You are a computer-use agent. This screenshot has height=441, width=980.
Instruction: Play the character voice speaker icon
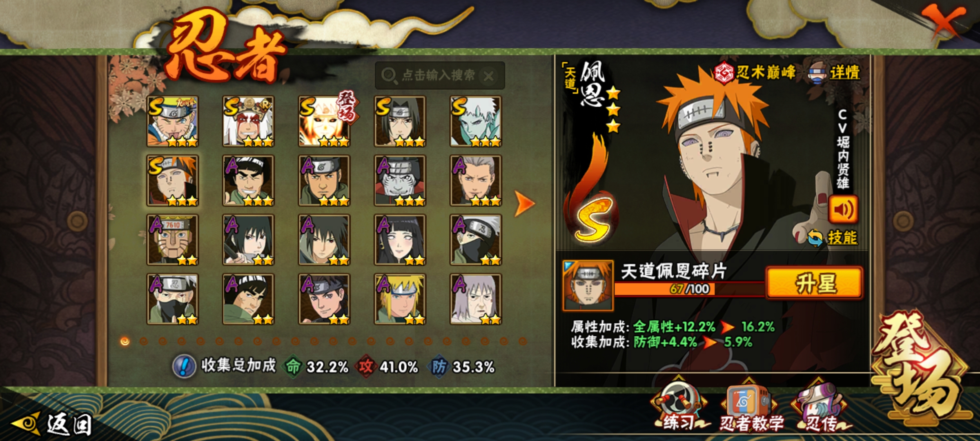coord(843,209)
